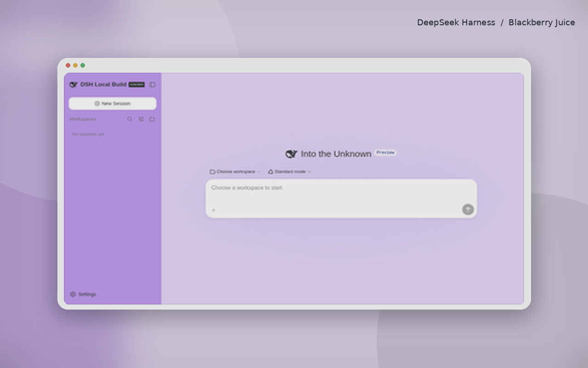This screenshot has height=368, width=588.
Task: Click the 'Into the Unknown' heading
Action: pos(336,154)
